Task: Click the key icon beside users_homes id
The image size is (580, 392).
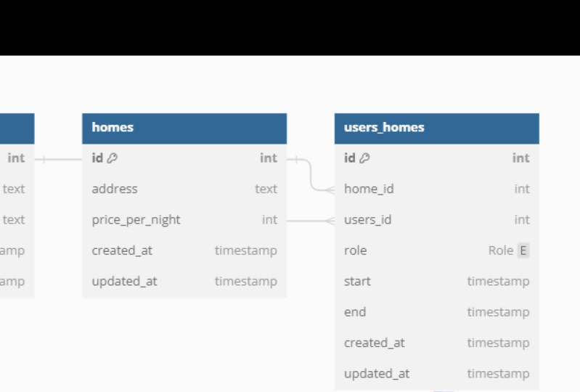Action: click(364, 158)
